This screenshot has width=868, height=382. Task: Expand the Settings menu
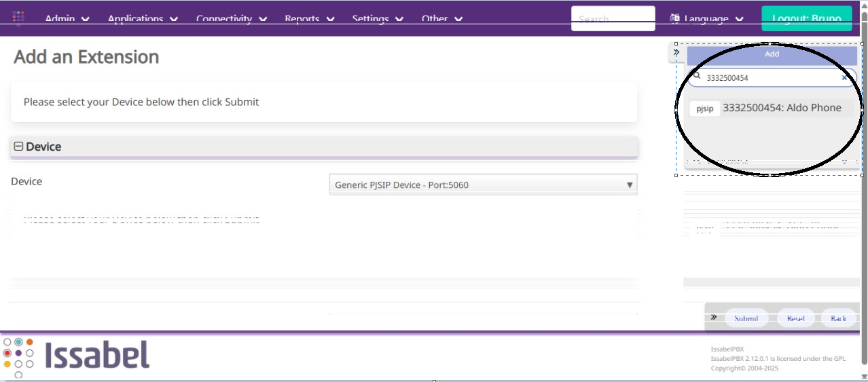(379, 19)
